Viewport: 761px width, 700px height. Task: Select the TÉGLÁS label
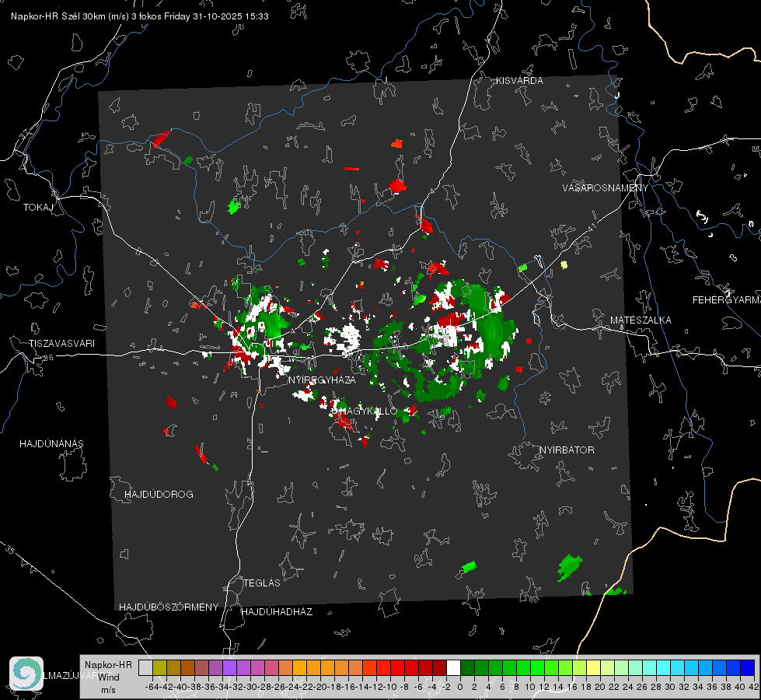[x=262, y=583]
